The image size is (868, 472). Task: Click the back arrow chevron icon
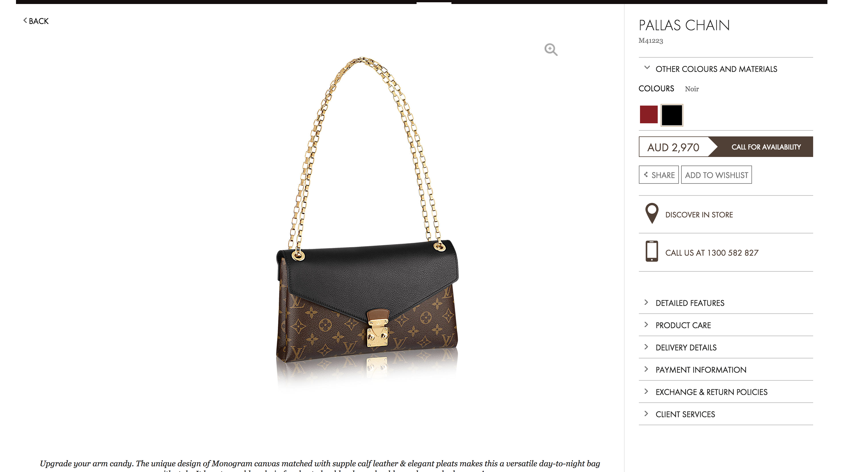point(25,21)
